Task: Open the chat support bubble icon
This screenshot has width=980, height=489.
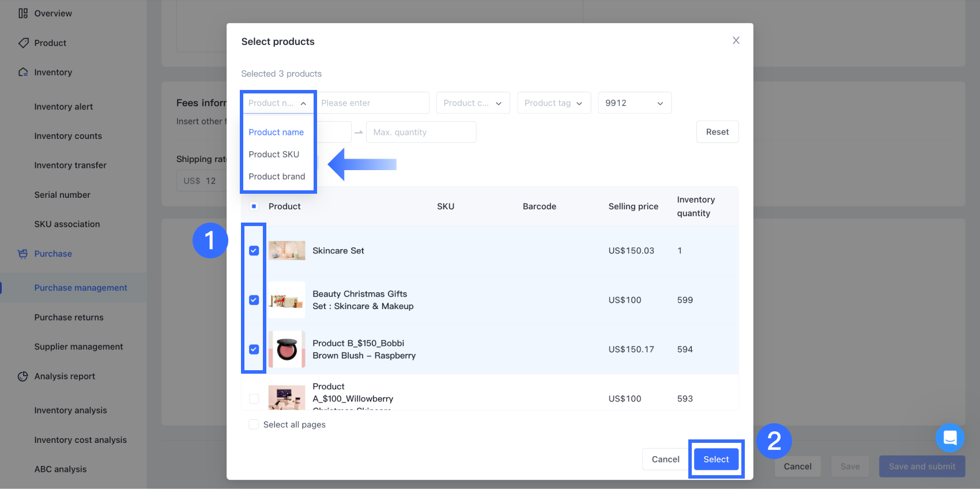Action: click(949, 438)
